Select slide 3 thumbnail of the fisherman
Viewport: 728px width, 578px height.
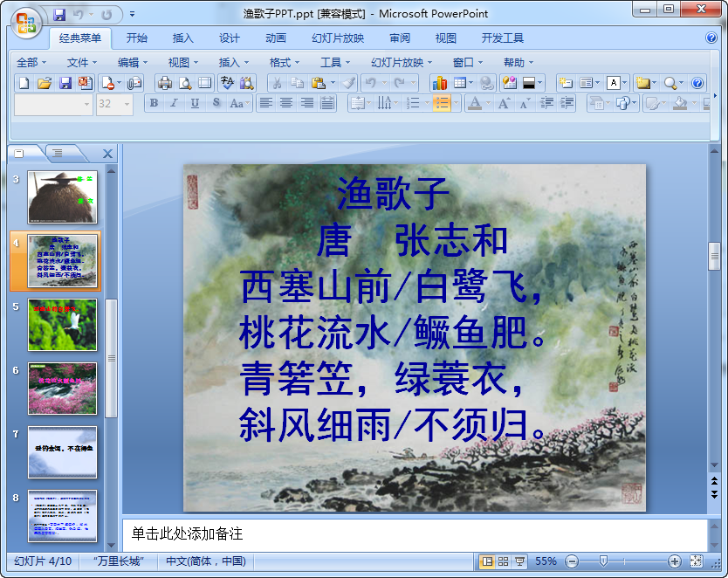click(62, 196)
